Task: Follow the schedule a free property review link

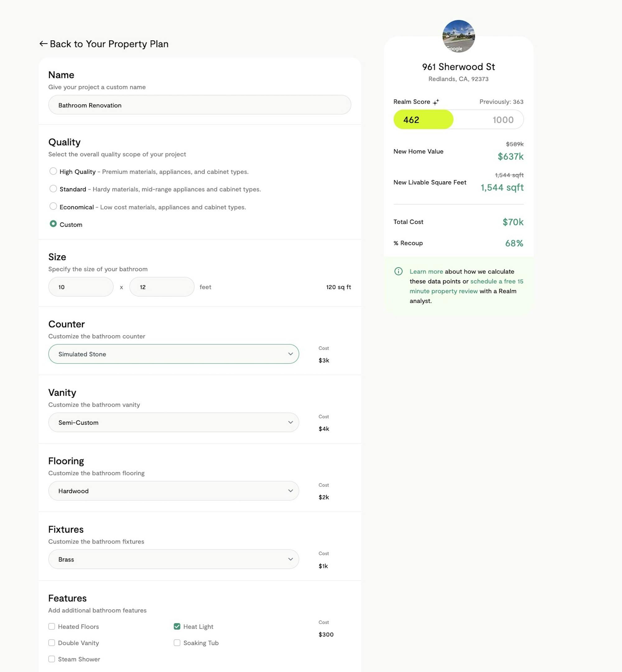Action: pos(466,286)
